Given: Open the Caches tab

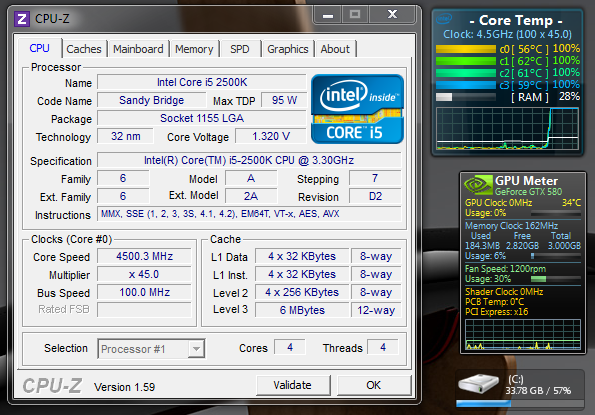Looking at the screenshot, I should coord(84,49).
